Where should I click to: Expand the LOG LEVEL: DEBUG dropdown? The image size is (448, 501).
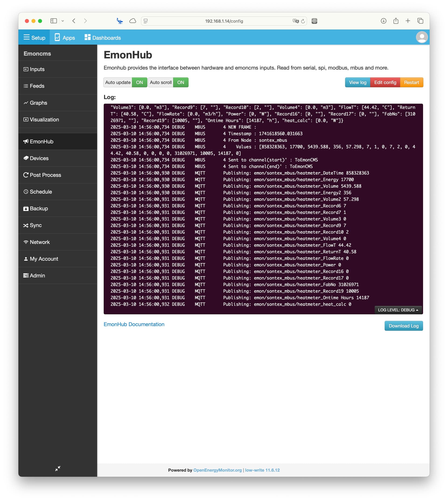398,310
